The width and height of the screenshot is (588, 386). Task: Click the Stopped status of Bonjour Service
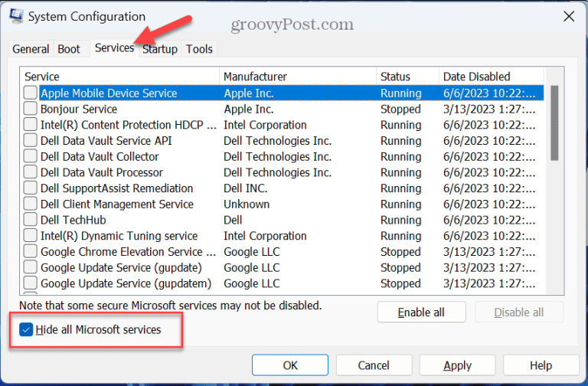(x=400, y=110)
